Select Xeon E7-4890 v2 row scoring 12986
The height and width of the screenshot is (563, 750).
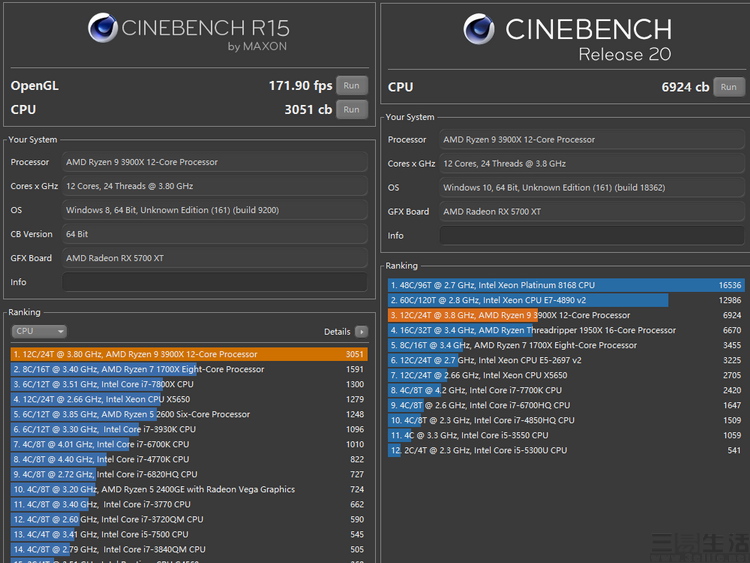coord(566,300)
